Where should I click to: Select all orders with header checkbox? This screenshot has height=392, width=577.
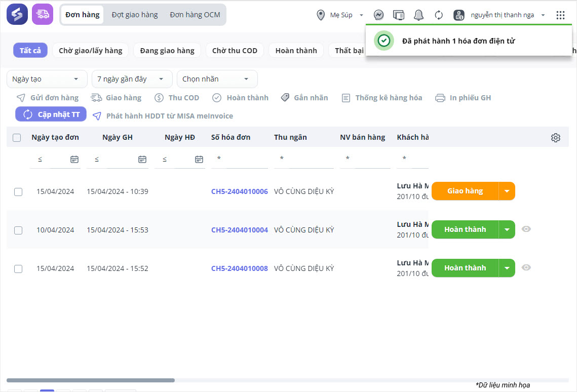[x=17, y=138]
